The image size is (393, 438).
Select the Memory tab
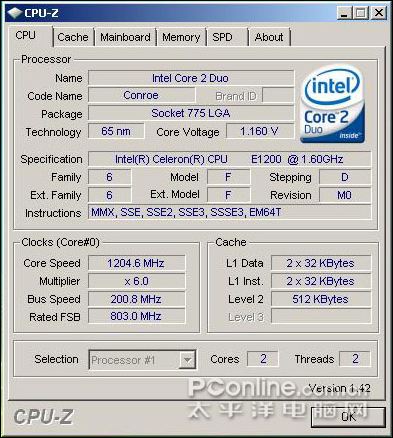[181, 37]
